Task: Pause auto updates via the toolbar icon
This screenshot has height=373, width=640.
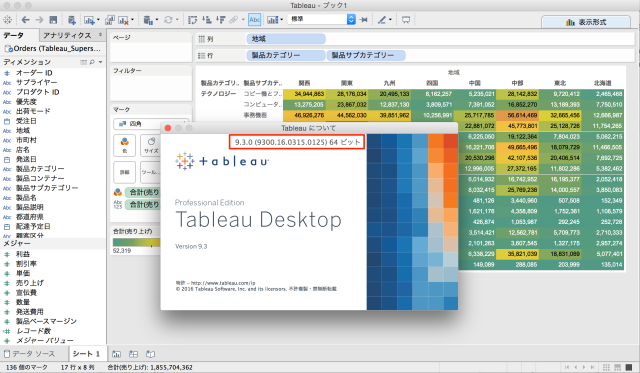Action: click(148, 20)
